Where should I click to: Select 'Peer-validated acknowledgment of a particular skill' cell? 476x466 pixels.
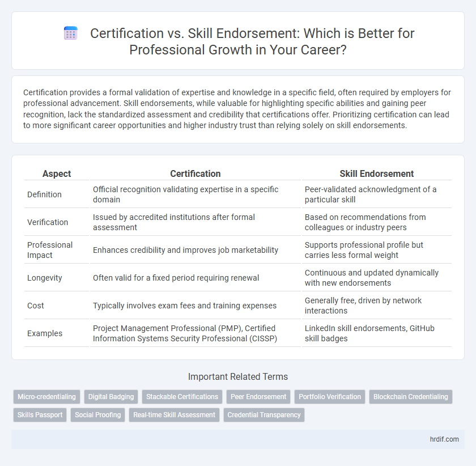pos(376,194)
